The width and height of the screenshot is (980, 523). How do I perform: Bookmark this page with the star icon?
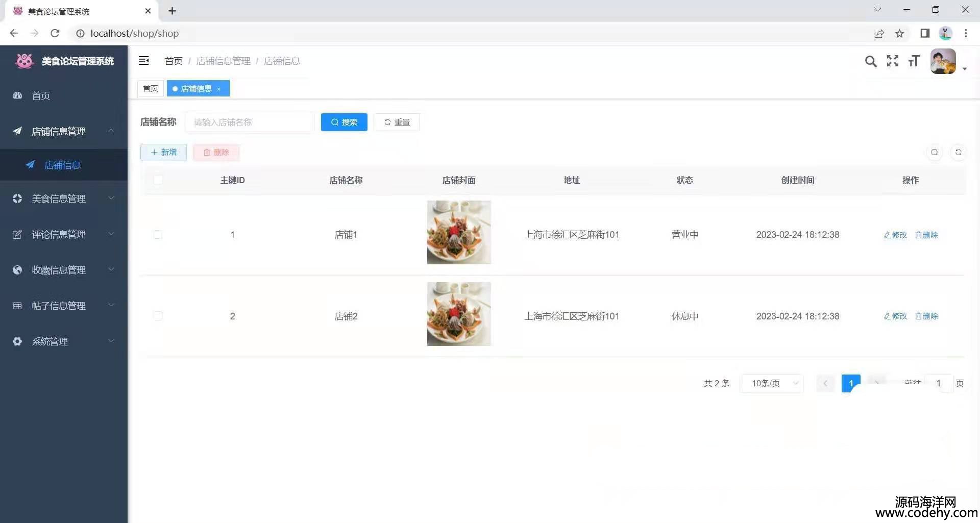pos(899,34)
